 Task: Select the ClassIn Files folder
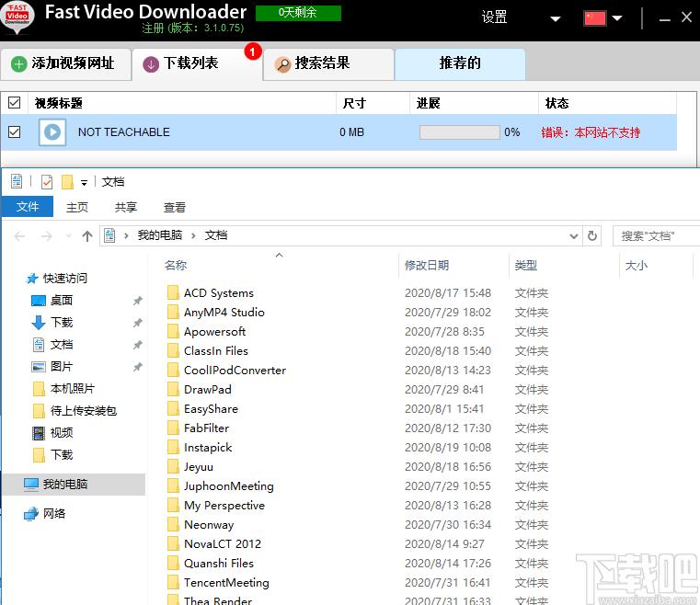216,350
